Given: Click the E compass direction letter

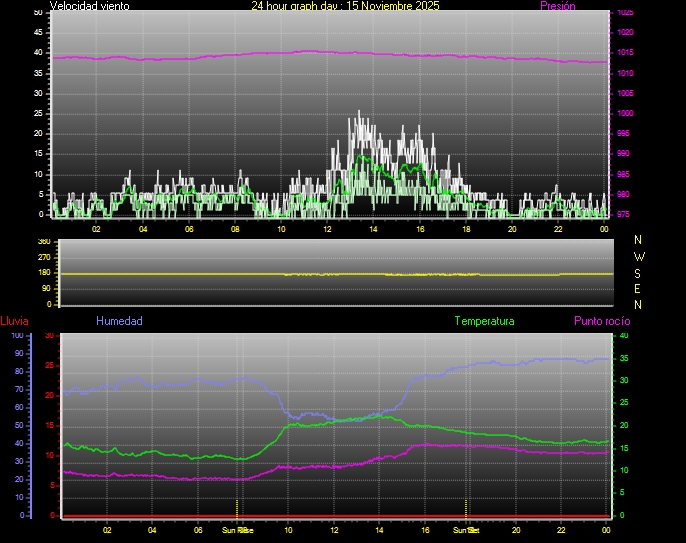Looking at the screenshot, I should [639, 288].
